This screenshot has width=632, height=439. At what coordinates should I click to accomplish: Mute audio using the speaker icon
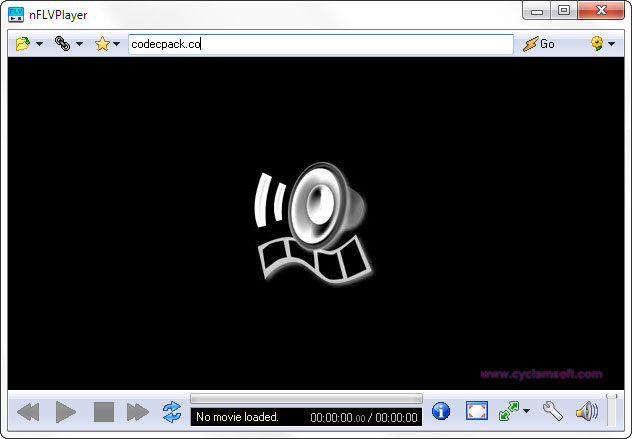click(587, 412)
